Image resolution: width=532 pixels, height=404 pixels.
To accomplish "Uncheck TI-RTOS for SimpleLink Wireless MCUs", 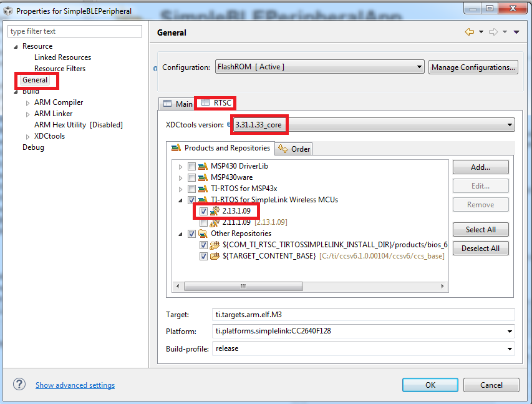I will (x=191, y=200).
